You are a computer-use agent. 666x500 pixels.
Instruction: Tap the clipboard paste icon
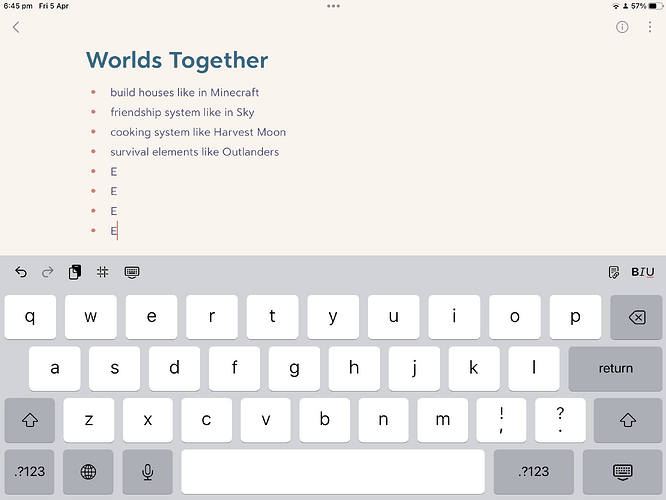[x=75, y=272]
